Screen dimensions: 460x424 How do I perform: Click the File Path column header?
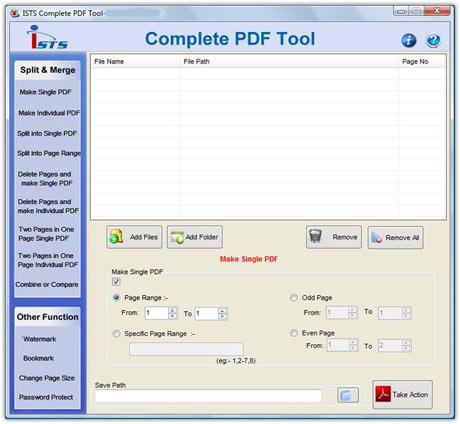(289, 62)
